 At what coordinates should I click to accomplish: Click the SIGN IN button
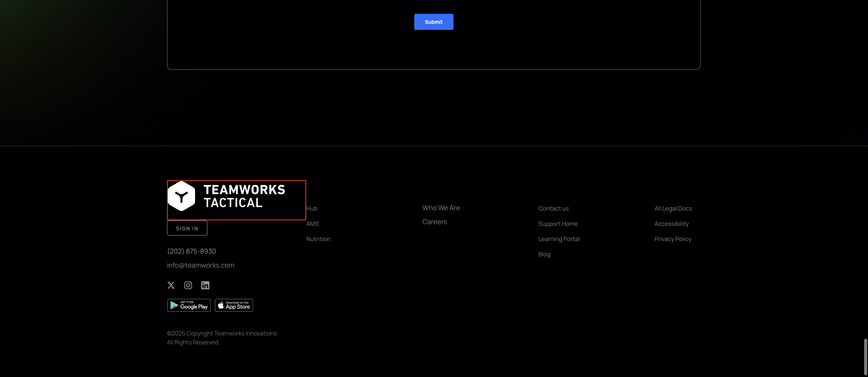click(187, 228)
